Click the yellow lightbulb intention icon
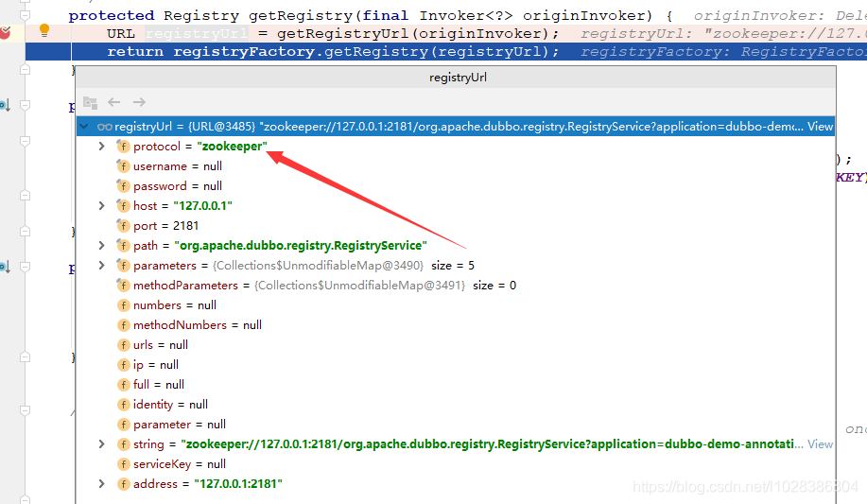Image resolution: width=867 pixels, height=504 pixels. [44, 30]
